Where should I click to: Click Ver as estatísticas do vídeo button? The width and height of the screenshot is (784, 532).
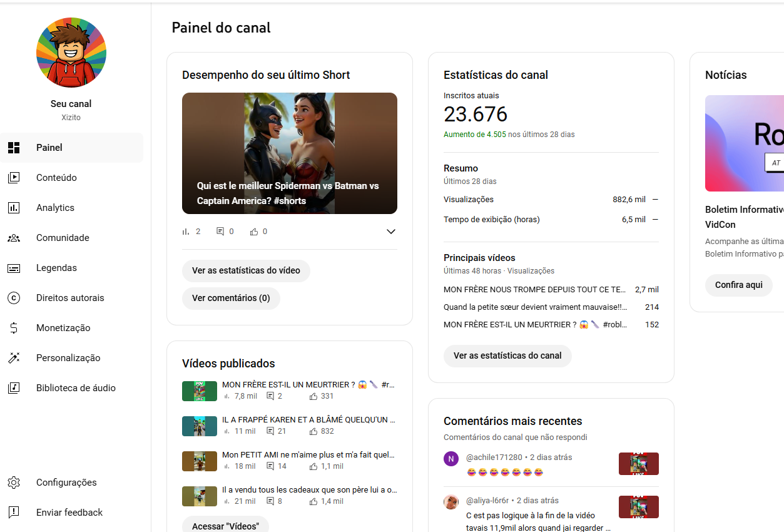coord(246,271)
